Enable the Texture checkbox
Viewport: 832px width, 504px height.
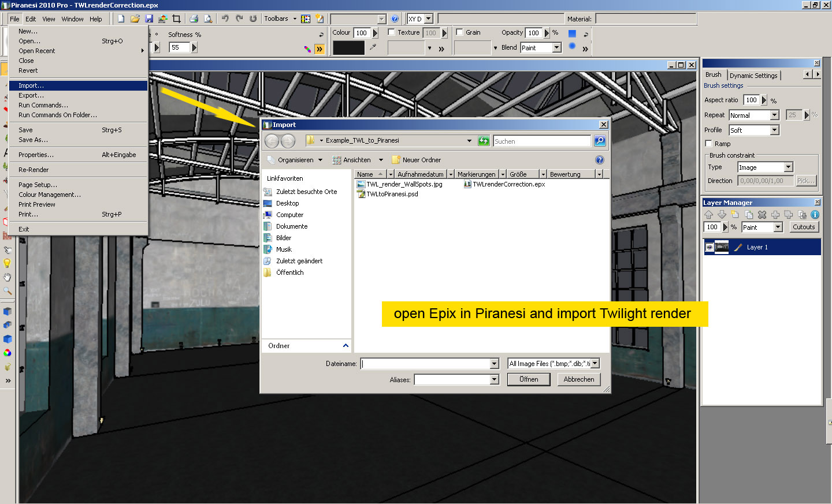[x=391, y=32]
